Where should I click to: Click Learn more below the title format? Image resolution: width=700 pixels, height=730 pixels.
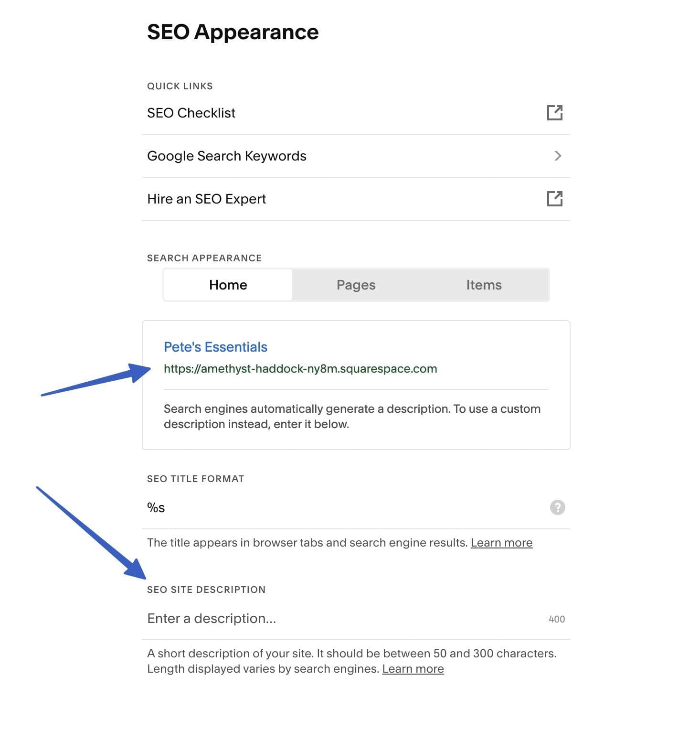tap(501, 542)
